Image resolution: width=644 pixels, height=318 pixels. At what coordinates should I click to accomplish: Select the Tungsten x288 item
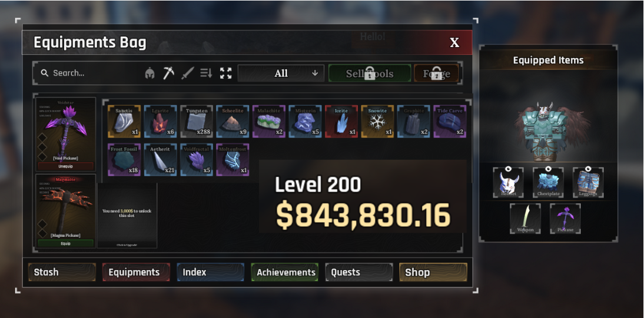click(x=197, y=122)
